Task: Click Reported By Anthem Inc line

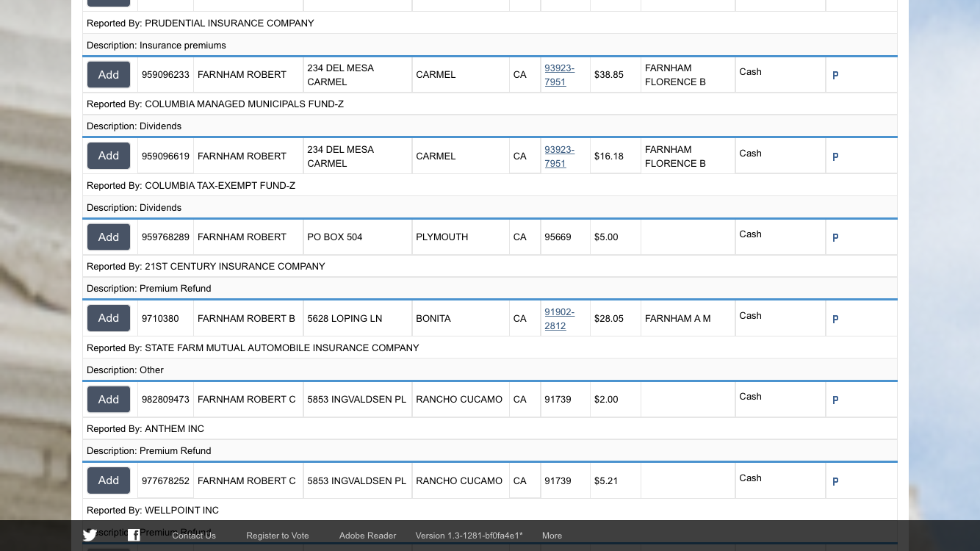Action: pyautogui.click(x=490, y=428)
